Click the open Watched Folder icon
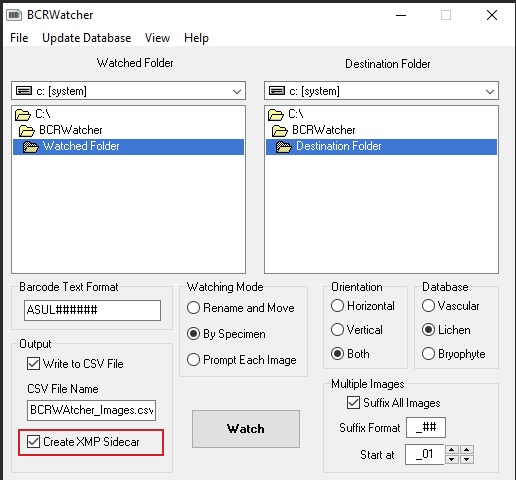This screenshot has width=516, height=480. (31, 147)
